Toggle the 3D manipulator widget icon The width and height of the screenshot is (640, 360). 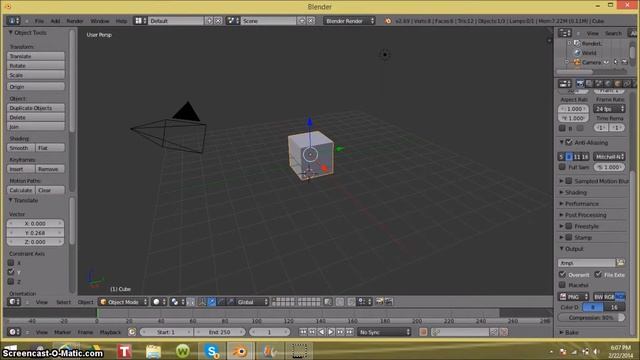[202, 302]
